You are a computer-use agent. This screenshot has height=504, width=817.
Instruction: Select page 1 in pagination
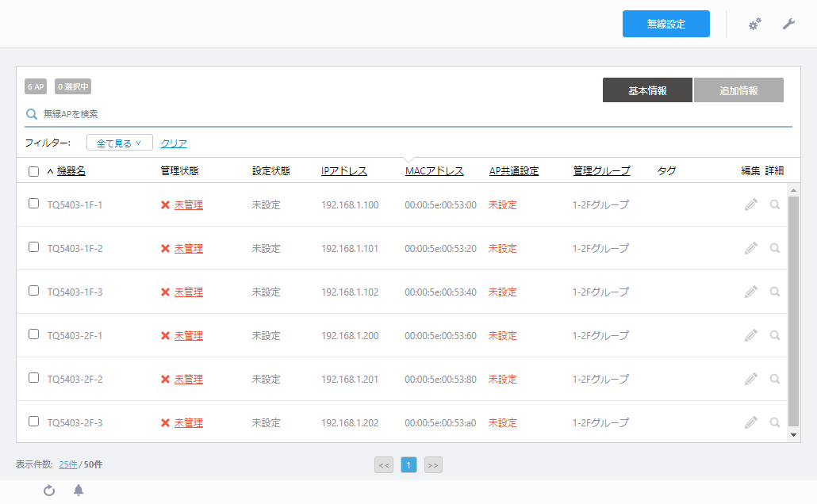[408, 465]
